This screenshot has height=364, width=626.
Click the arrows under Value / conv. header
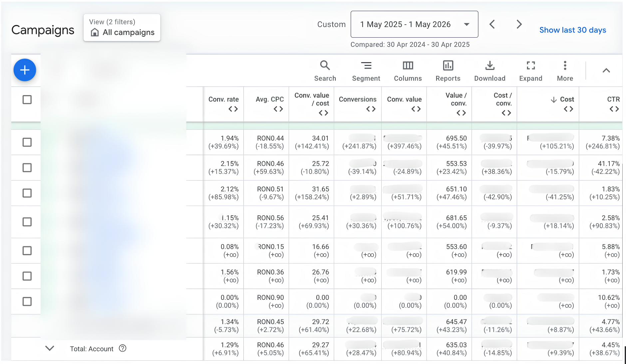pos(461,113)
